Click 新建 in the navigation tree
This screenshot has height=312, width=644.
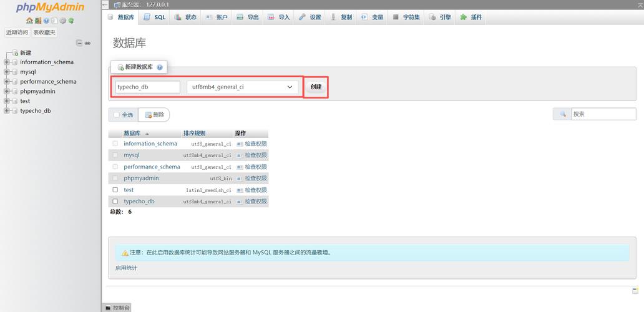(x=26, y=52)
